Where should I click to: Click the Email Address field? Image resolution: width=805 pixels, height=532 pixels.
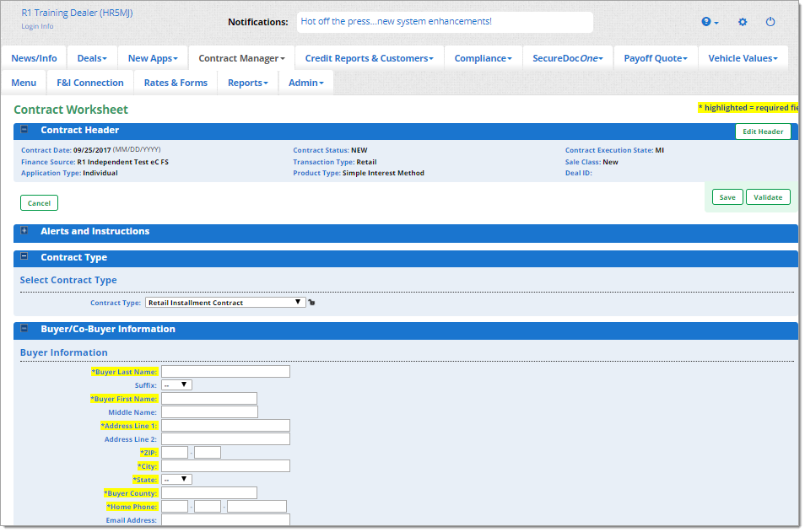click(225, 519)
